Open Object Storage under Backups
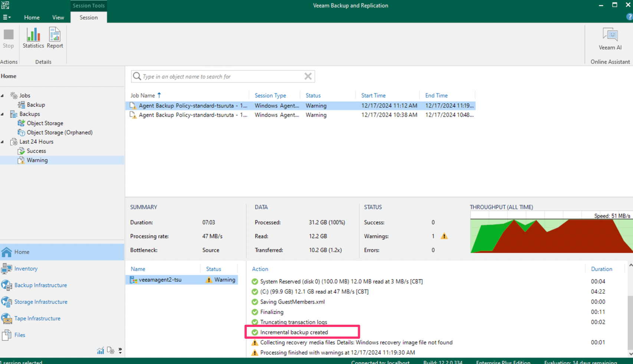 click(x=45, y=123)
